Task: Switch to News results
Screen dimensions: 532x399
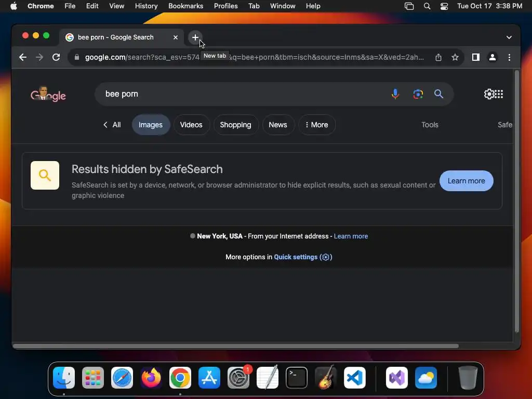Action: [278, 125]
